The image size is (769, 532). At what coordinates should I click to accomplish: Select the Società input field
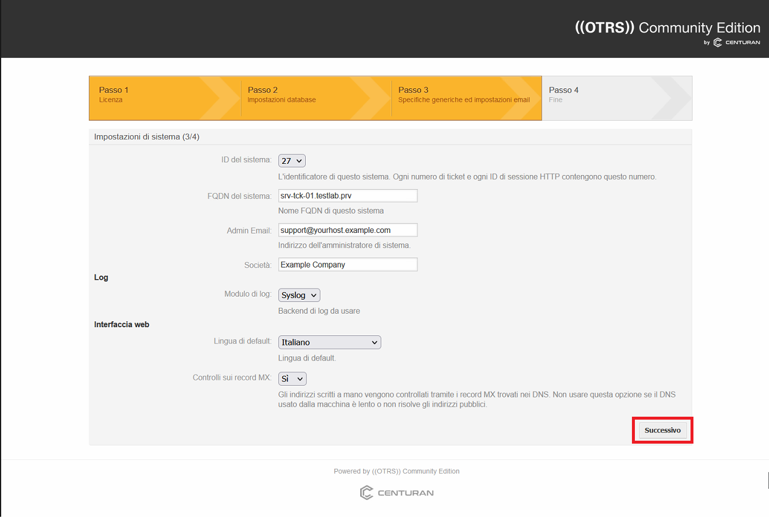pos(348,265)
